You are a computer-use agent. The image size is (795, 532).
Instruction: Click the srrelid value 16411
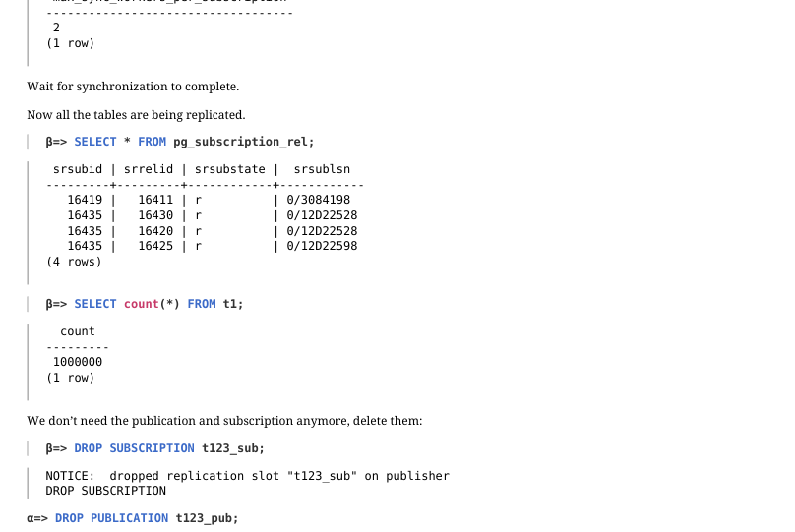155,201
